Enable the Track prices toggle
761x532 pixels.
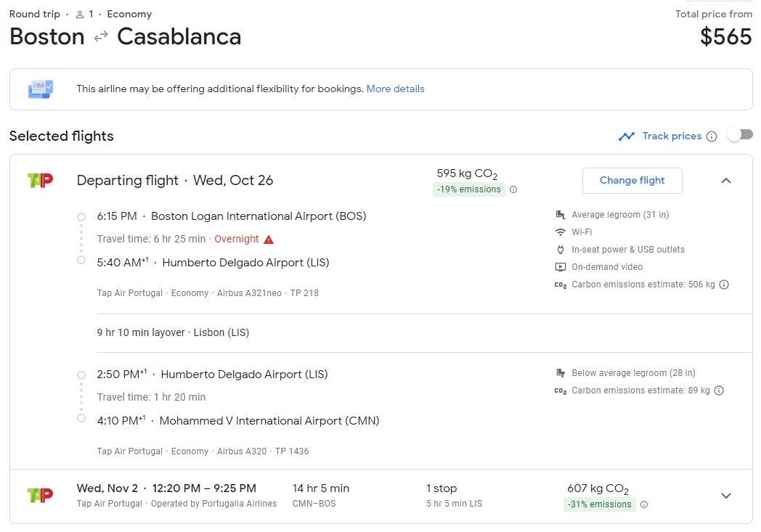[x=740, y=135]
